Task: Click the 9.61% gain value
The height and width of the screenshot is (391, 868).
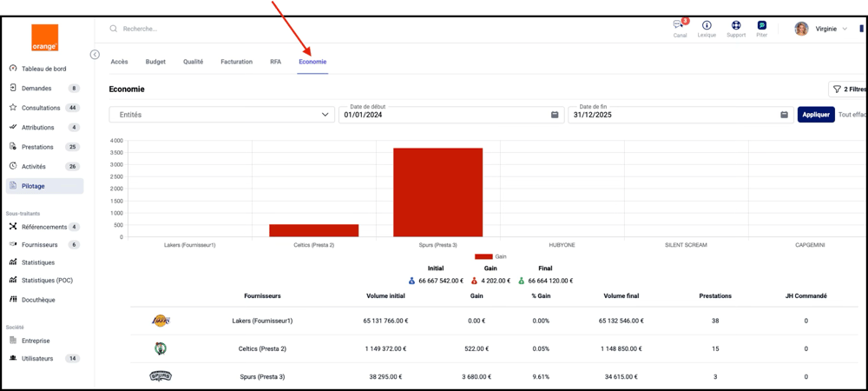Action: [x=541, y=376]
